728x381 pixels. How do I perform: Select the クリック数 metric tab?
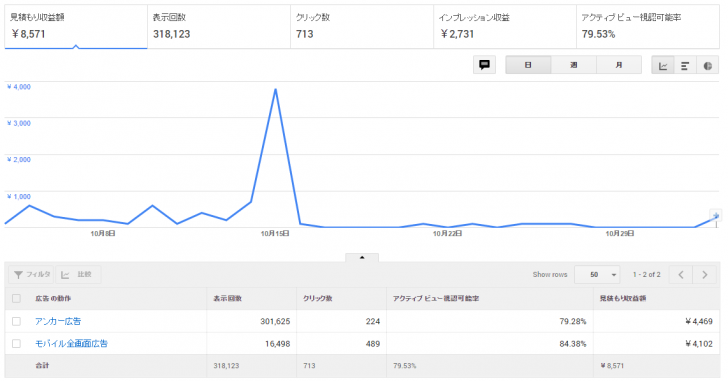click(362, 26)
